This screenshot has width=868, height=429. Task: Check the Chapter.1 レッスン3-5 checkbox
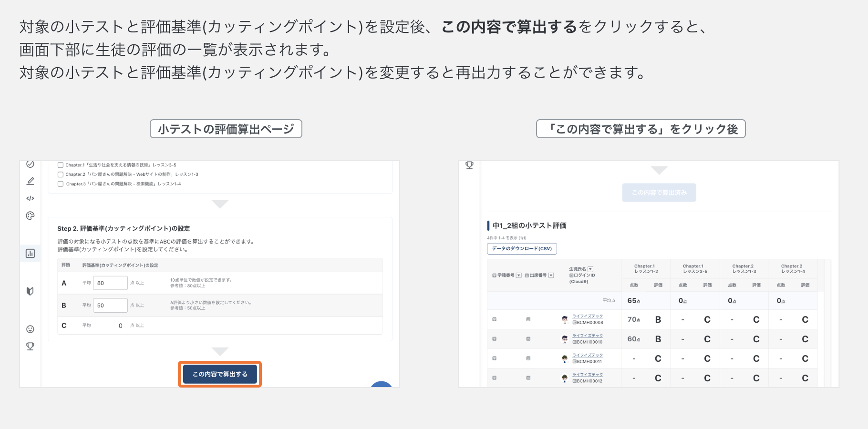point(60,165)
